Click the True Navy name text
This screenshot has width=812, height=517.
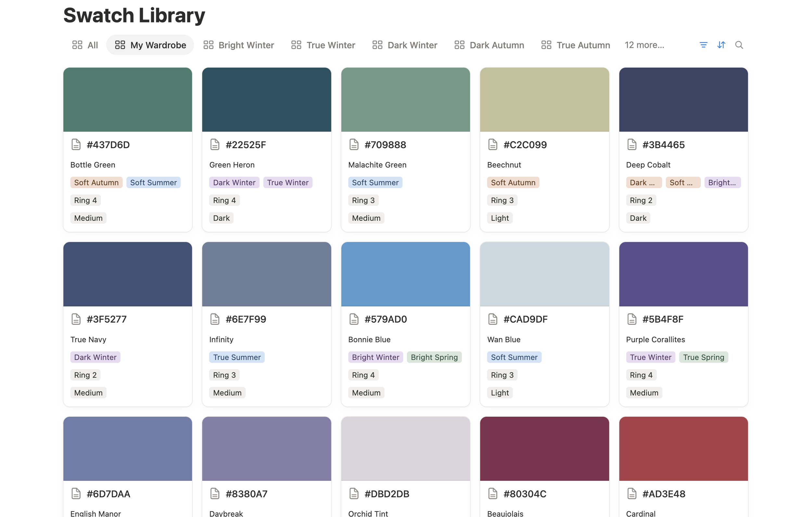pyautogui.click(x=88, y=339)
